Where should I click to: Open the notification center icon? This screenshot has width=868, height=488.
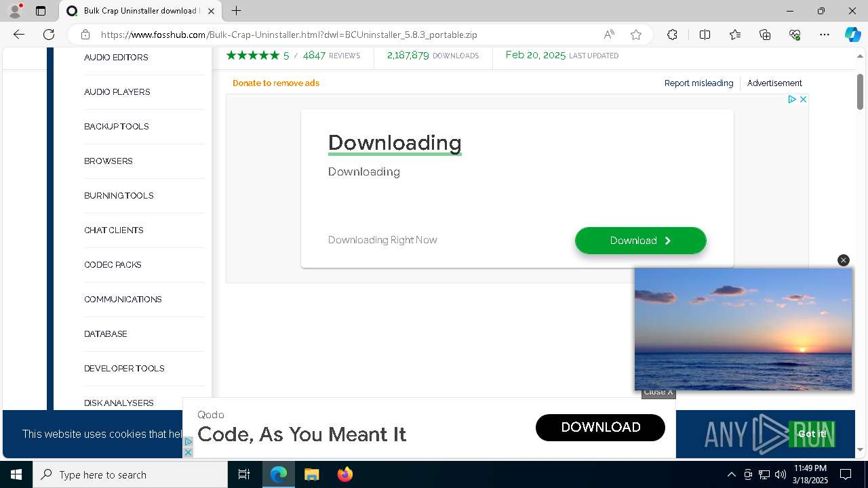pos(846,474)
